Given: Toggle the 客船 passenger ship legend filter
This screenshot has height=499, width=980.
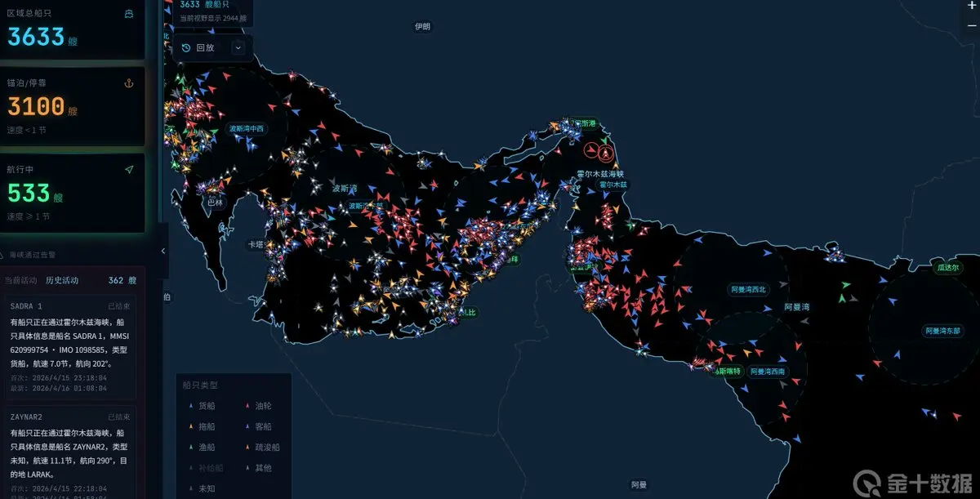Looking at the screenshot, I should [x=259, y=426].
